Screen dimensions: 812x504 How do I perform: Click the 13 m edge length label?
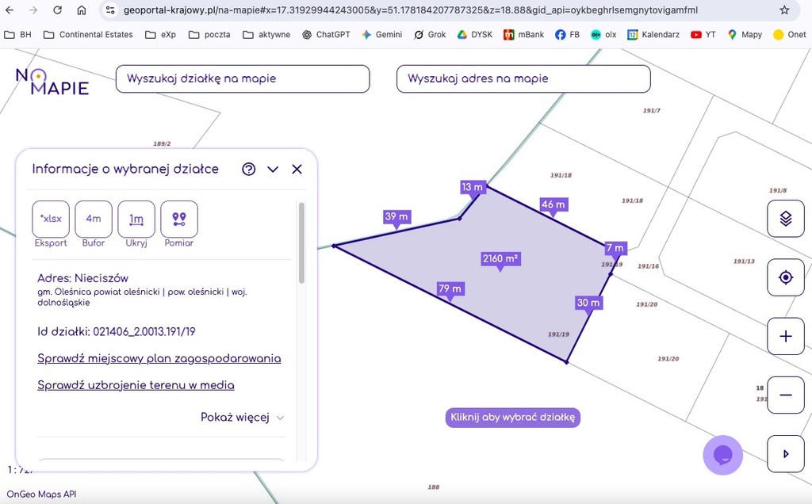click(x=473, y=187)
